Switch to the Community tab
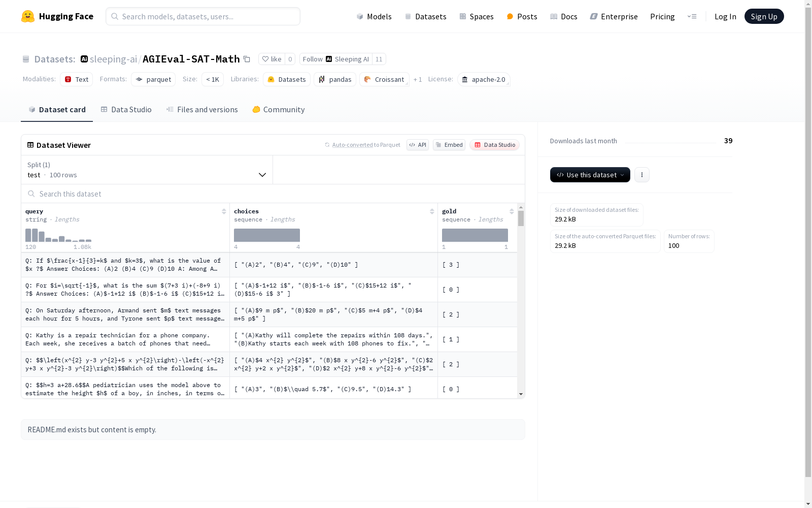Screen dimensions: 812x508 pyautogui.click(x=279, y=109)
